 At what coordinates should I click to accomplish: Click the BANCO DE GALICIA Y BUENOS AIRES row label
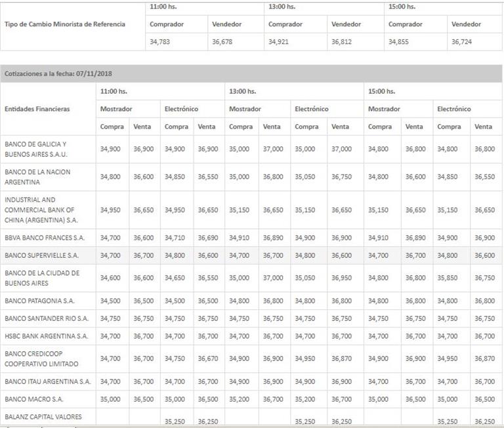point(36,149)
